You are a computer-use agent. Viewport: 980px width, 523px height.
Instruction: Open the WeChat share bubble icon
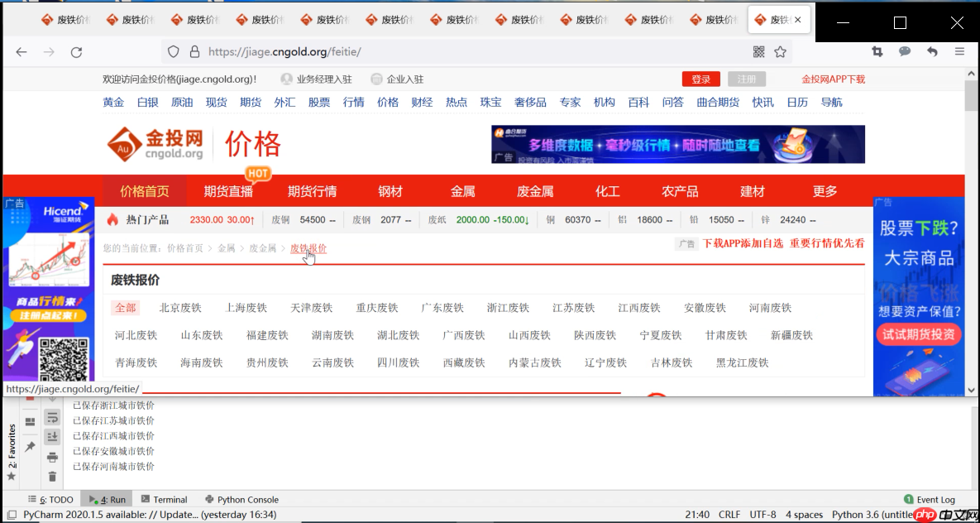pos(905,51)
